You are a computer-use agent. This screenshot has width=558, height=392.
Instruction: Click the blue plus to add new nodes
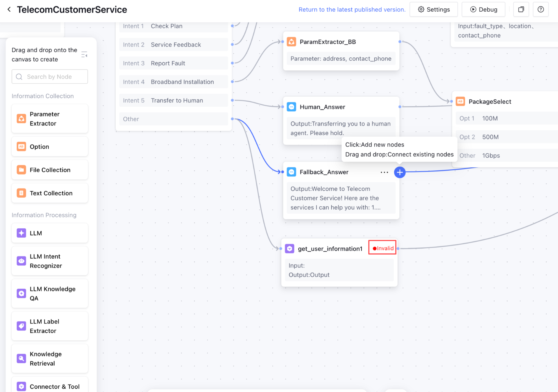[400, 173]
